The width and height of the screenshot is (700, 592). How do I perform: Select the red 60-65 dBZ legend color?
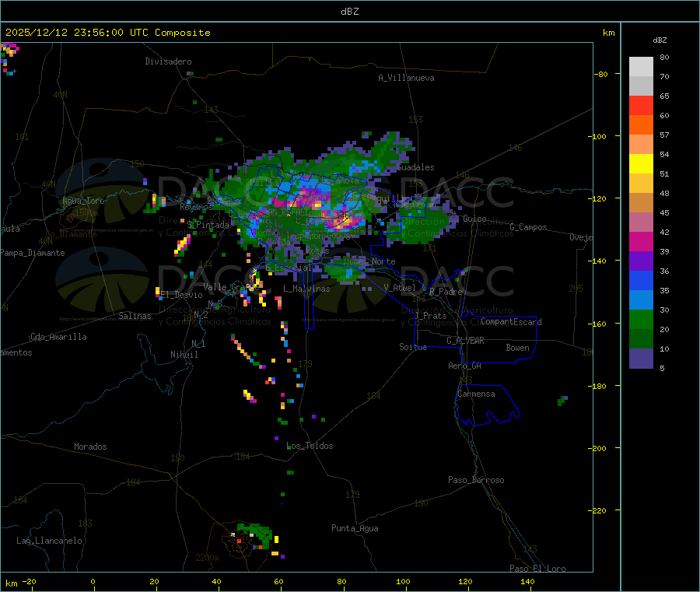click(x=641, y=106)
